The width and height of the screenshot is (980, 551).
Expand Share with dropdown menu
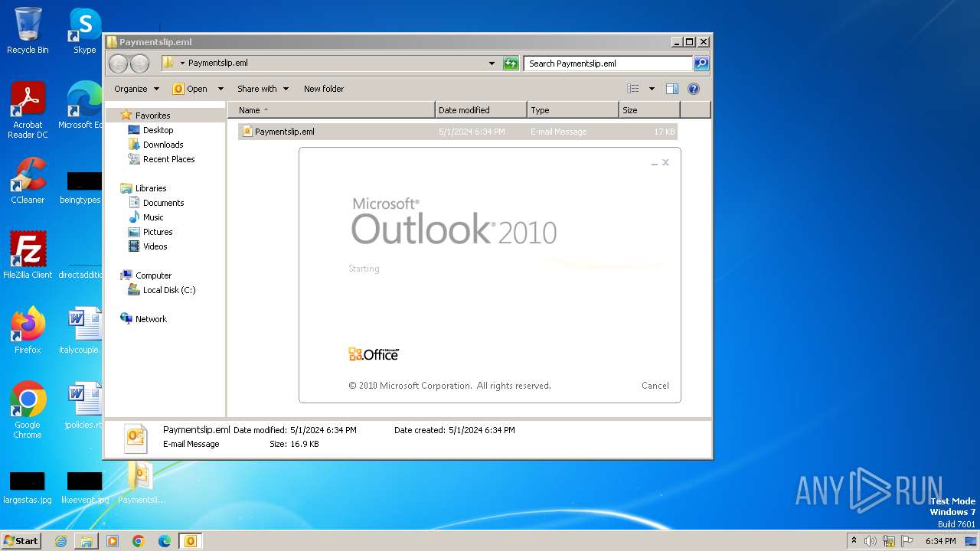coord(263,89)
